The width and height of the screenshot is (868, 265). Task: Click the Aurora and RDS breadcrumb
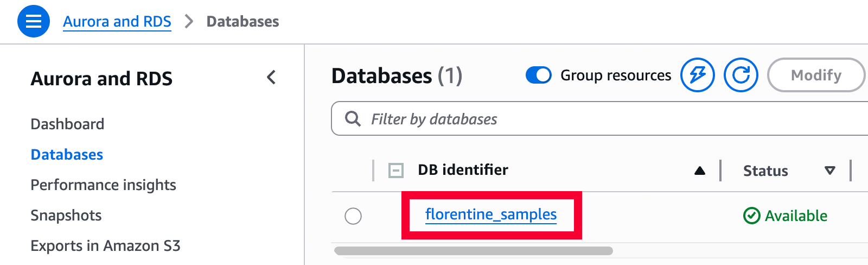pyautogui.click(x=117, y=21)
